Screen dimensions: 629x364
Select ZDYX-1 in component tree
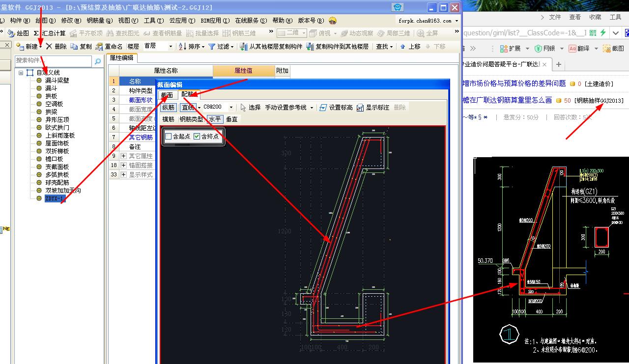[x=55, y=198]
